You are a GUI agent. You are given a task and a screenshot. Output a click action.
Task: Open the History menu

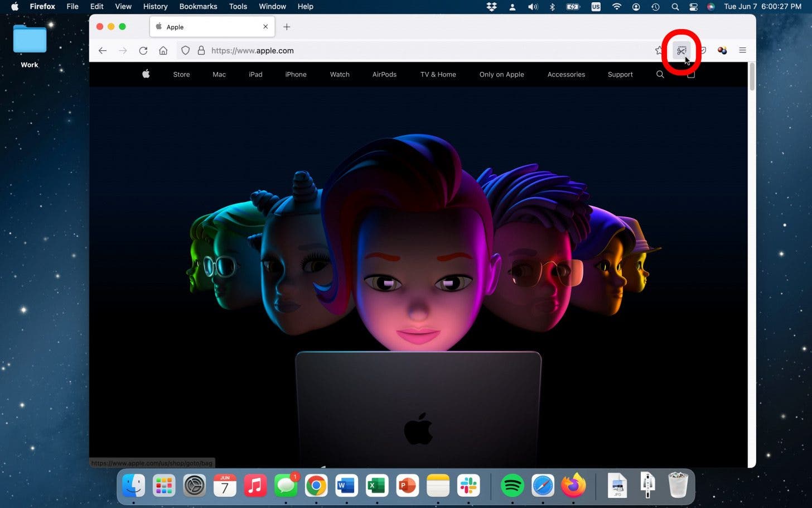(155, 7)
